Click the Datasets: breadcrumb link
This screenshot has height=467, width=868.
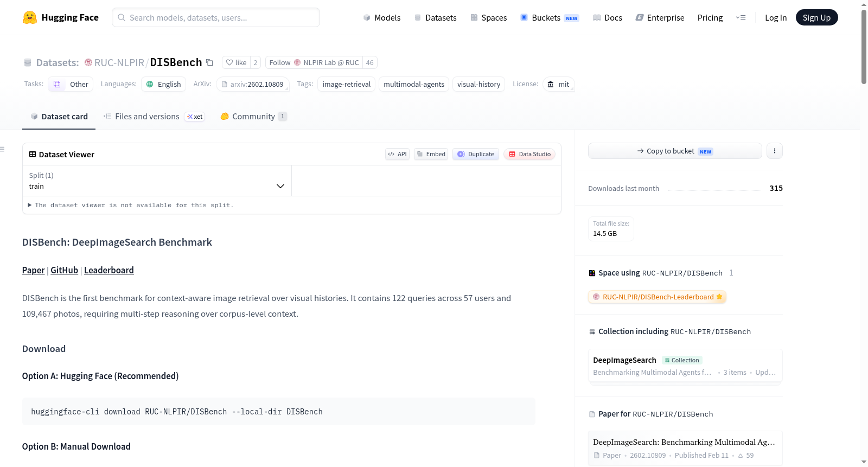tap(58, 62)
